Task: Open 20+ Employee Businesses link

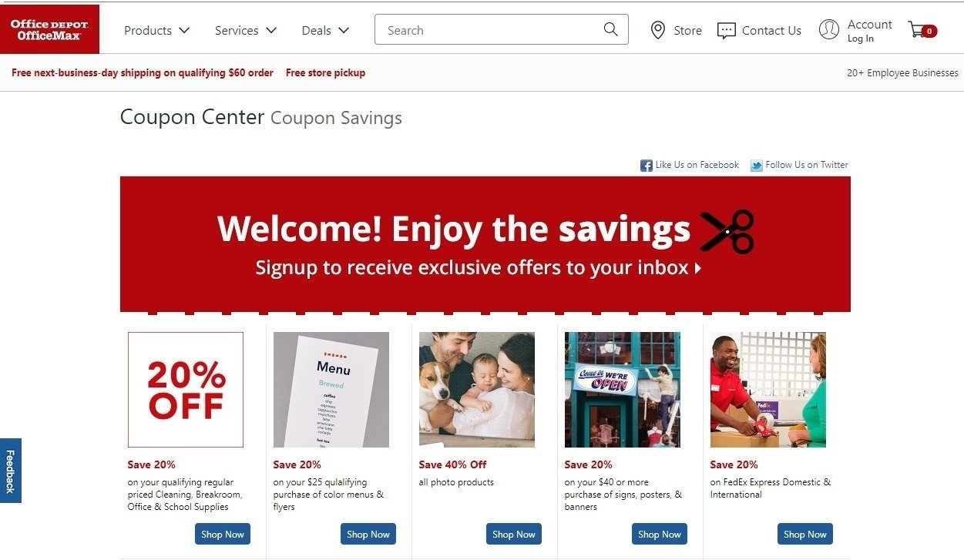Action: pos(902,73)
